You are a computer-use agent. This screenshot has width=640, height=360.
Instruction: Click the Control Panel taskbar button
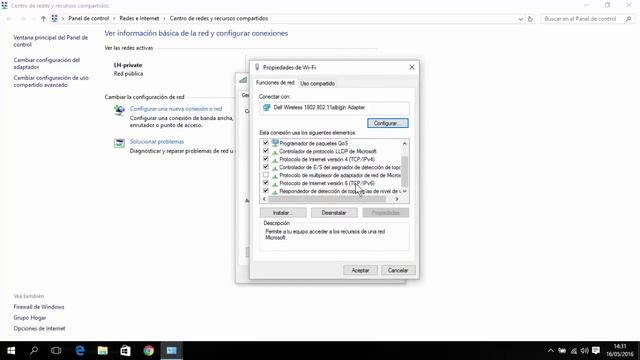[x=171, y=351]
